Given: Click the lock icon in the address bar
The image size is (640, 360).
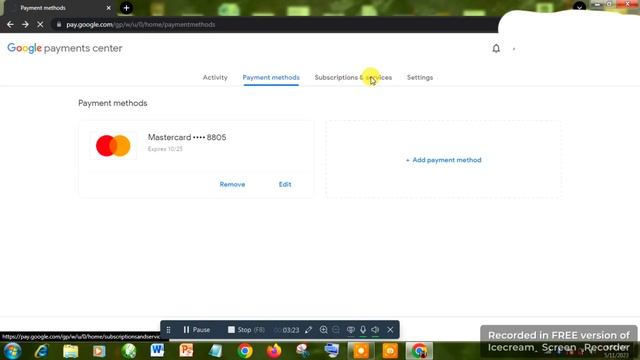Looking at the screenshot, I should point(59,24).
